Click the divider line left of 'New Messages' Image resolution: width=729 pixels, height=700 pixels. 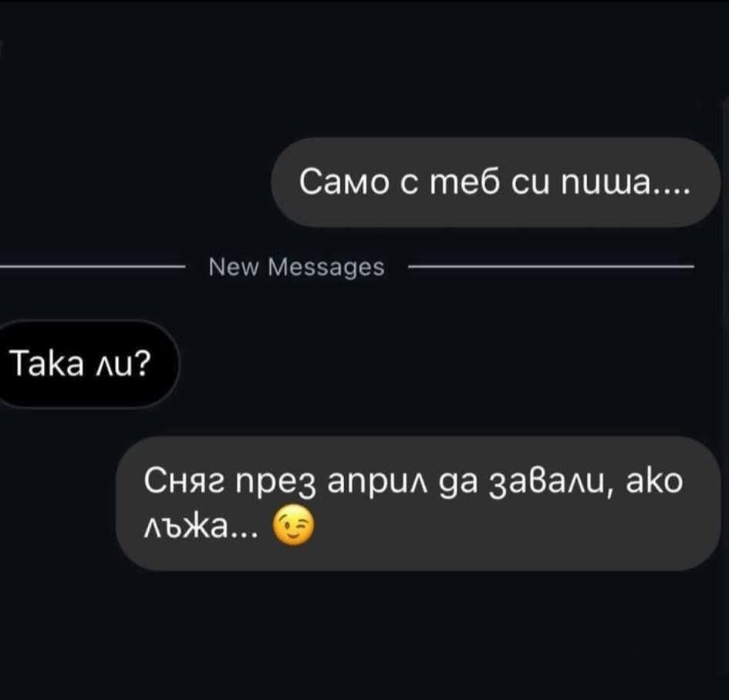point(92,266)
